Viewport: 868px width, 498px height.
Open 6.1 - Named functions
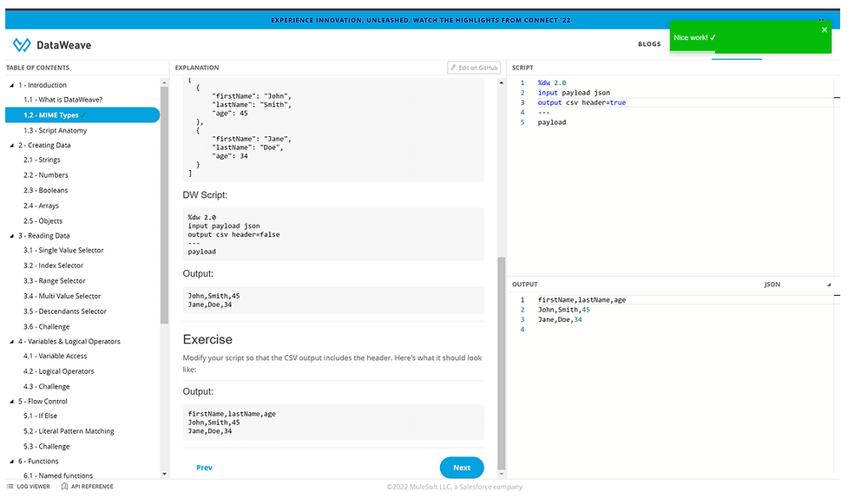click(x=58, y=475)
